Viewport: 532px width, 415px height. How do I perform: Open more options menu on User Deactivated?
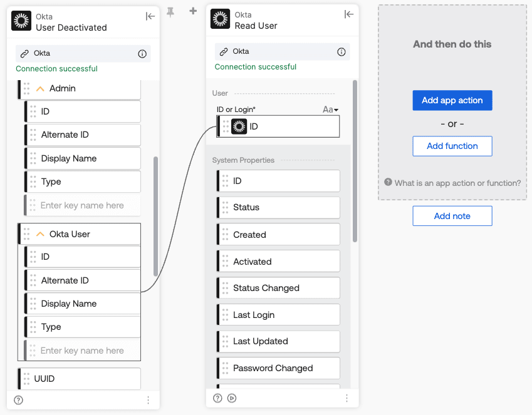(148, 400)
